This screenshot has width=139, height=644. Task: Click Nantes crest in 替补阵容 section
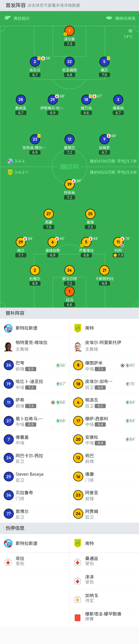78,328
